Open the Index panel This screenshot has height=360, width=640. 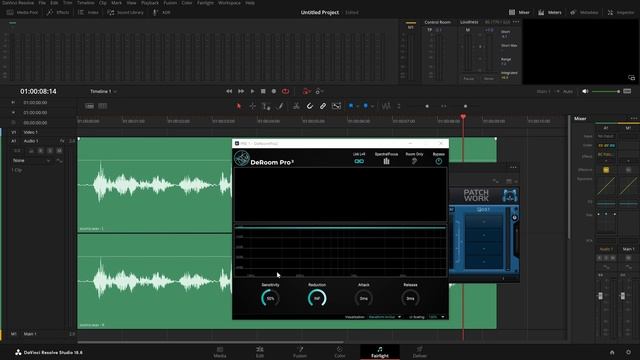tap(89, 13)
